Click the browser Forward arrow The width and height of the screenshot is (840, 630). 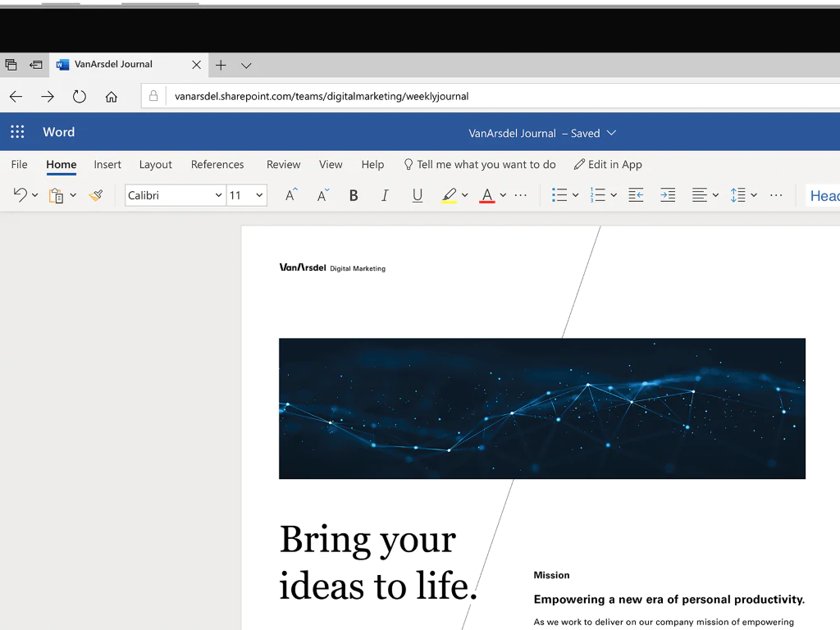tap(48, 97)
